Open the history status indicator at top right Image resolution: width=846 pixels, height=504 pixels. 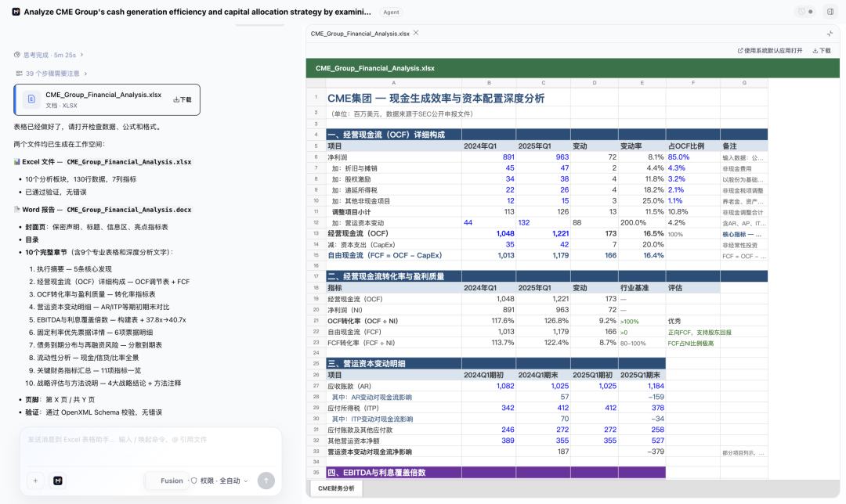(805, 12)
